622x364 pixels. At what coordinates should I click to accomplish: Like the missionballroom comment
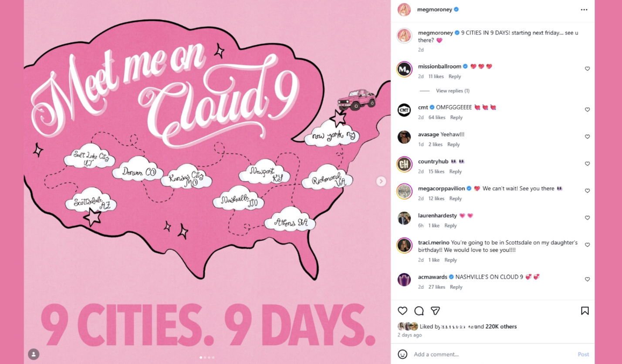(587, 69)
